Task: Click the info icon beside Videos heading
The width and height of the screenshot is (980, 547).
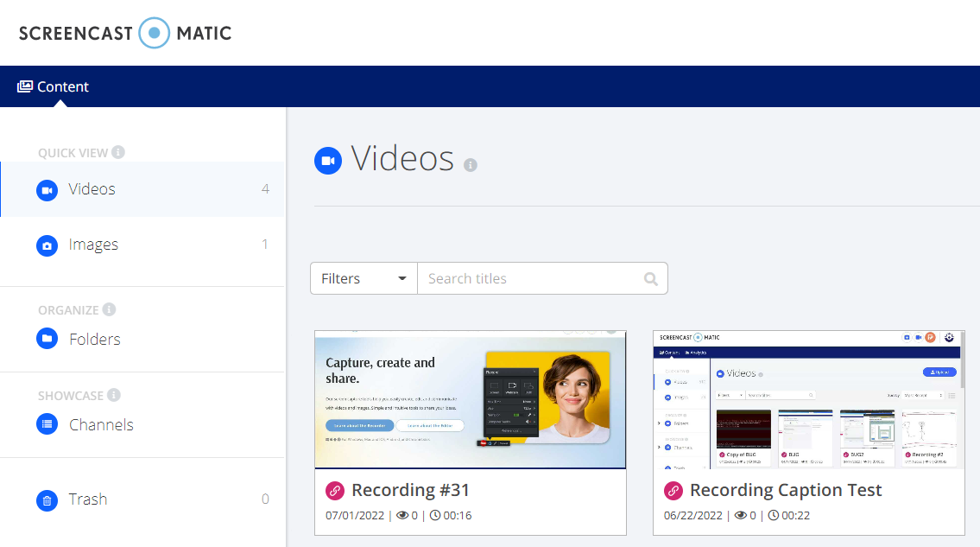Action: click(471, 164)
